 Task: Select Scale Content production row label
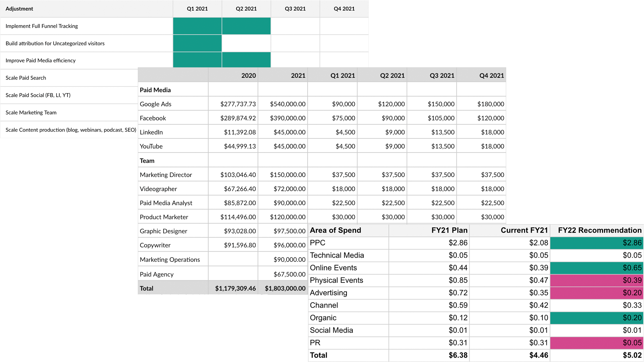point(71,130)
